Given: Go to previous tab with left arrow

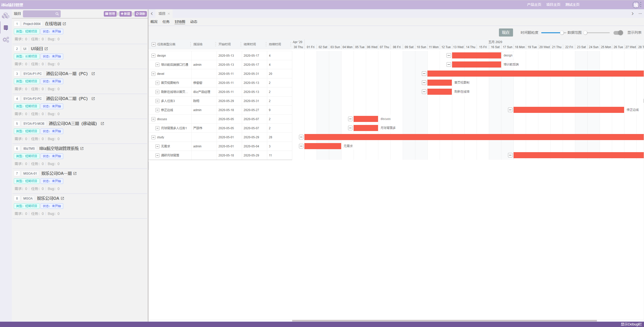Looking at the screenshot, I should pyautogui.click(x=152, y=14).
